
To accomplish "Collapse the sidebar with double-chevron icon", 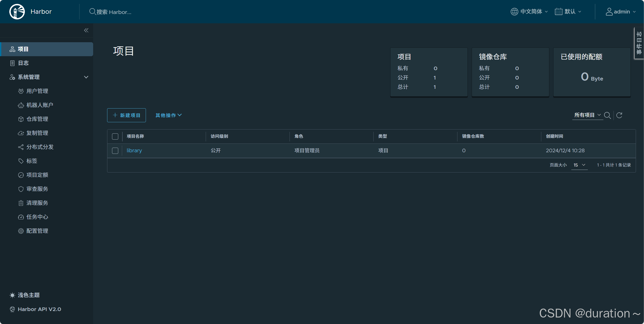I will click(x=86, y=30).
